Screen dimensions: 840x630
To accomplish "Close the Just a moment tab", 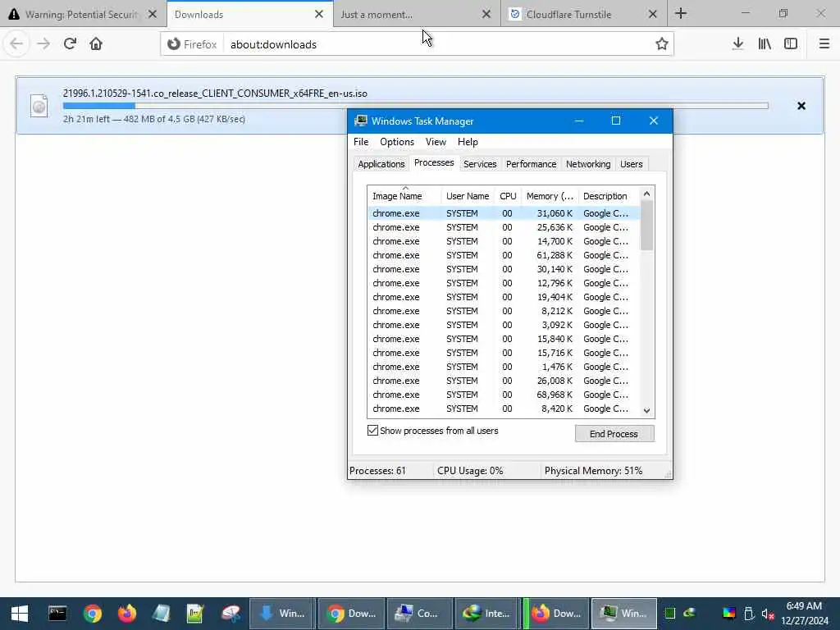I will pyautogui.click(x=486, y=14).
